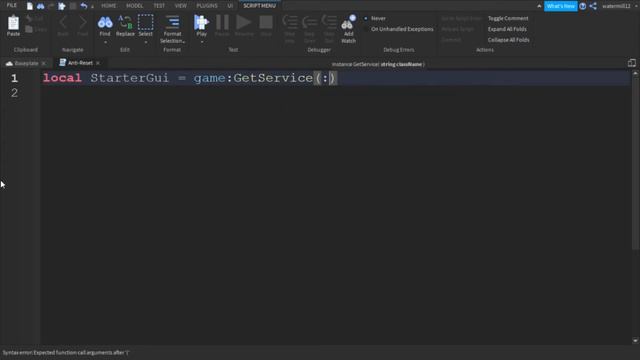Viewport: 640px width, 360px height.
Task: Click the Format Selection icon
Action: 172,22
